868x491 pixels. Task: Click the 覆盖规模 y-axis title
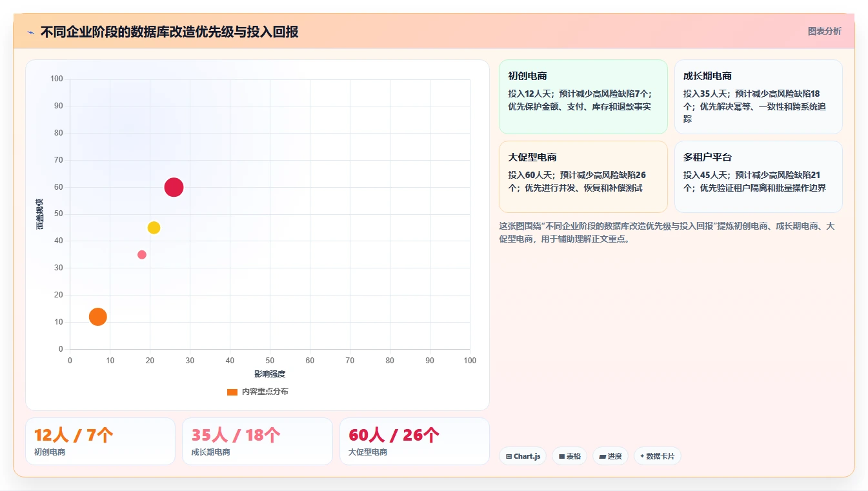39,214
